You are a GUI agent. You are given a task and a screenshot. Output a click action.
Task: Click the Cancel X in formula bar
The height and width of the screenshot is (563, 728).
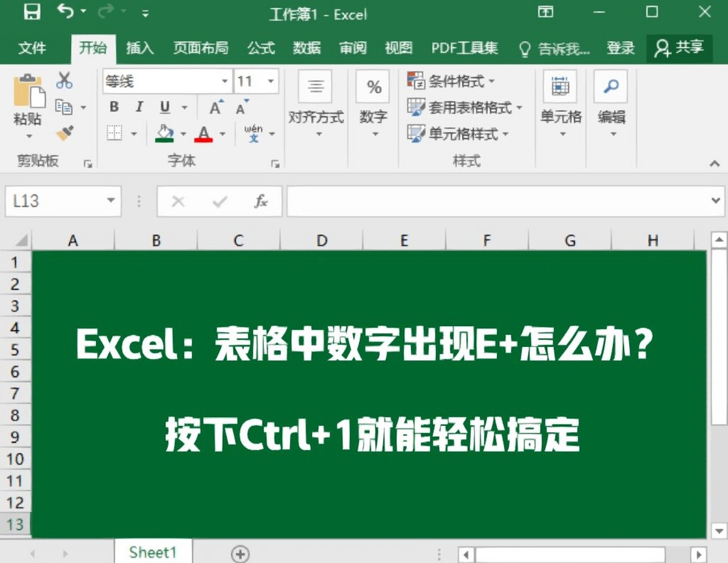click(178, 202)
